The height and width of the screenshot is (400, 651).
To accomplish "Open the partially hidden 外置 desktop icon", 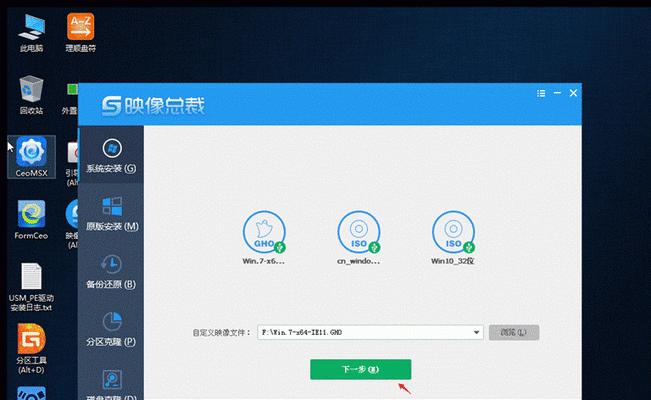I will [71, 98].
